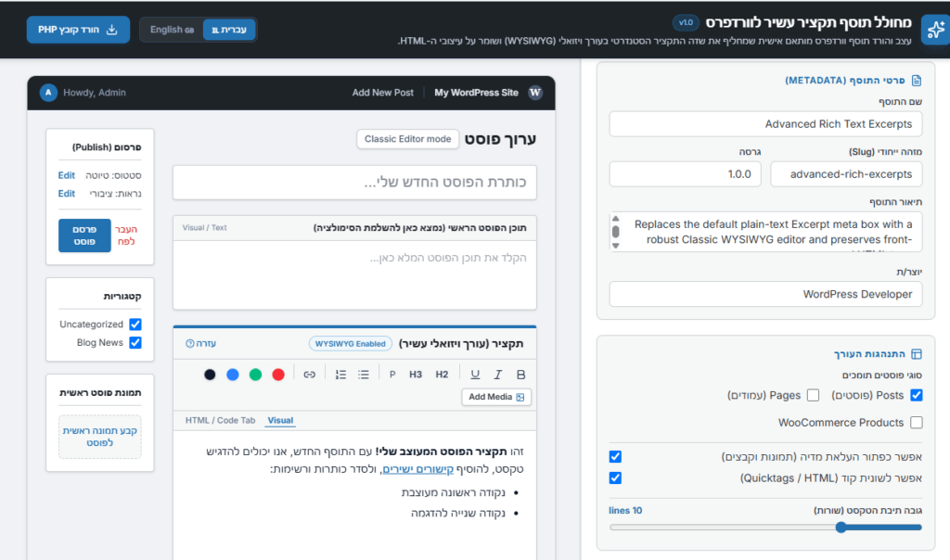Apply italic formatting in excerpt editor
This screenshot has height=560, width=950.
click(x=497, y=375)
